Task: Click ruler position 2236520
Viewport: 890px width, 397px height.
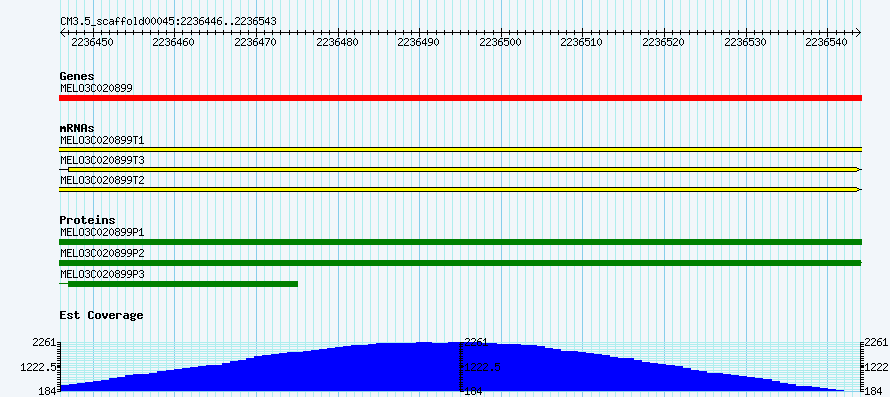Action: [664, 42]
